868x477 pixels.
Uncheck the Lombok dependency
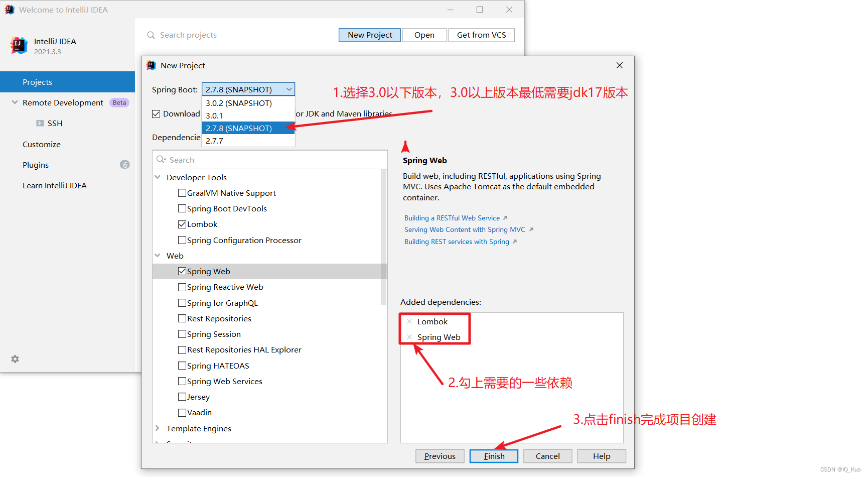click(x=182, y=224)
